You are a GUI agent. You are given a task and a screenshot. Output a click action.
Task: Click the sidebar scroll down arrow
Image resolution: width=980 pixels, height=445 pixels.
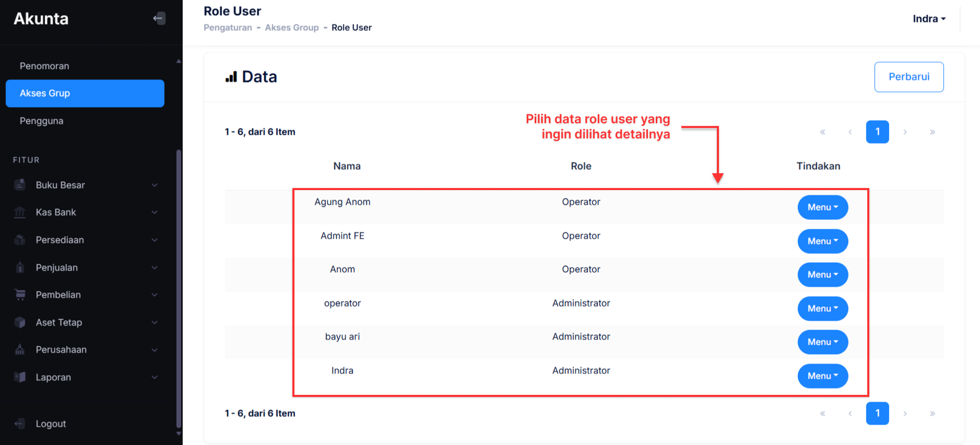179,434
